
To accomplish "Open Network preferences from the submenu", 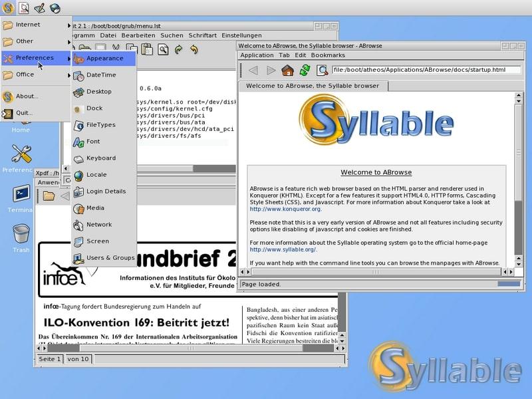I will coord(99,225).
